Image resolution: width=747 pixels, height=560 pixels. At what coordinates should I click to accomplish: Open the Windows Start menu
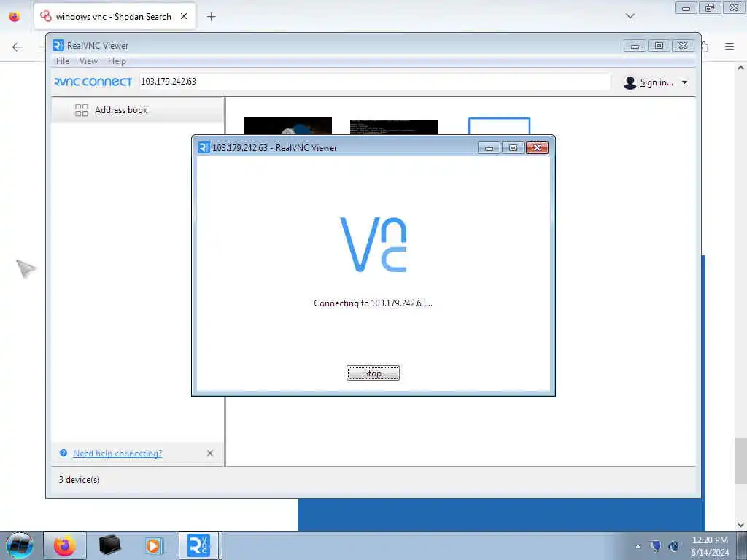pyautogui.click(x=20, y=545)
